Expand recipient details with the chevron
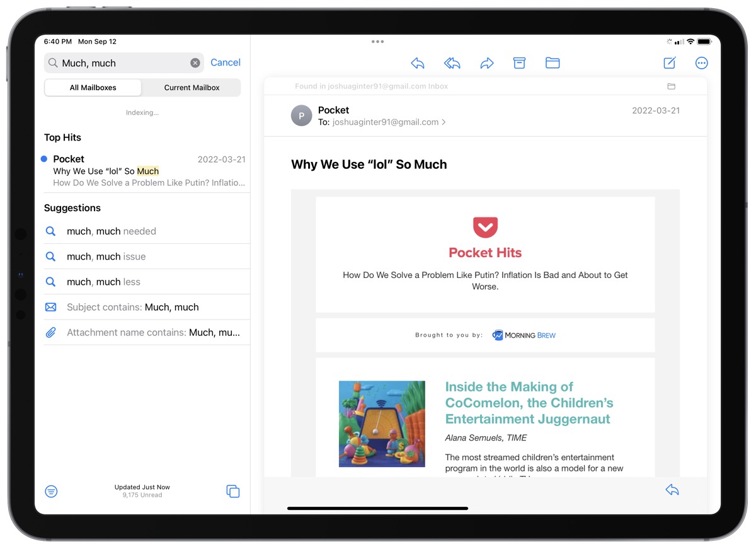This screenshot has width=756, height=549. click(x=445, y=122)
